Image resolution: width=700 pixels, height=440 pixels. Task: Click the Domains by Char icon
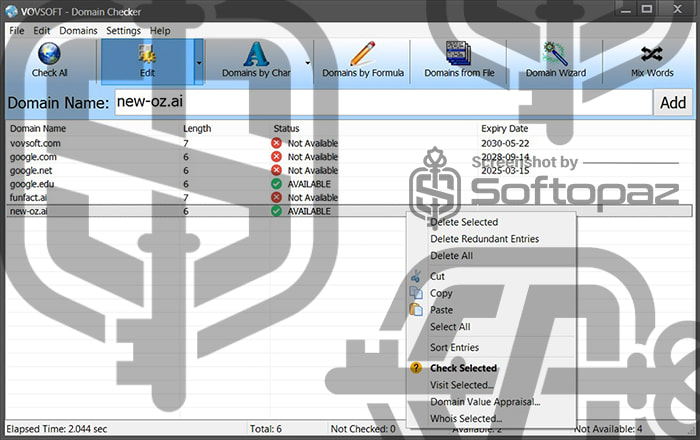pos(256,54)
